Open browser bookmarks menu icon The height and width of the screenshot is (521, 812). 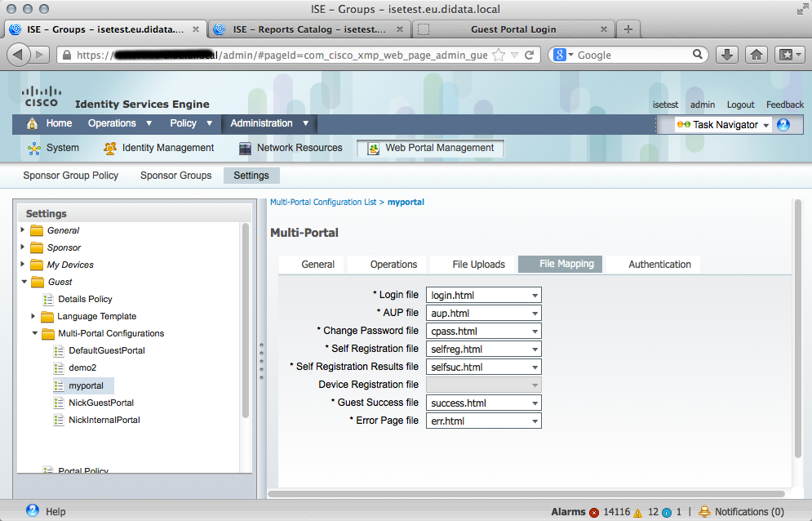coord(790,55)
